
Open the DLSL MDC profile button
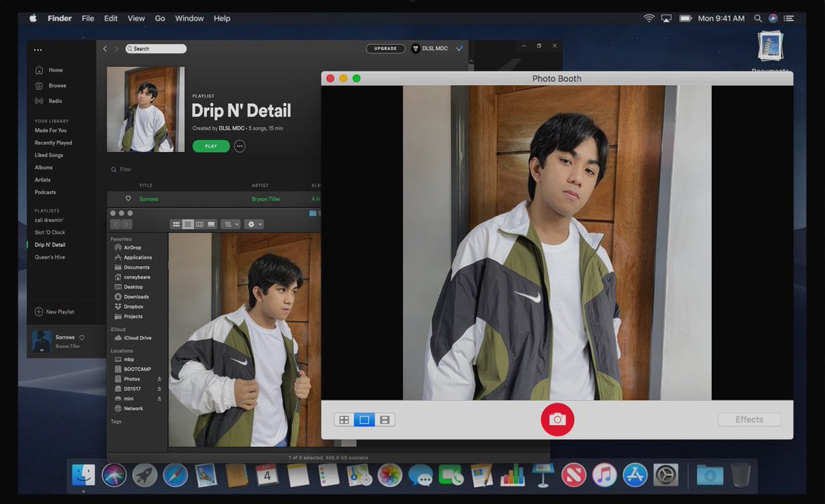pos(430,49)
